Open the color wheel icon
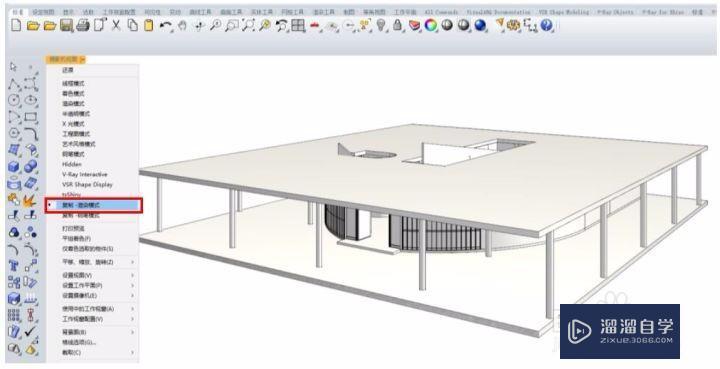 pos(431,25)
